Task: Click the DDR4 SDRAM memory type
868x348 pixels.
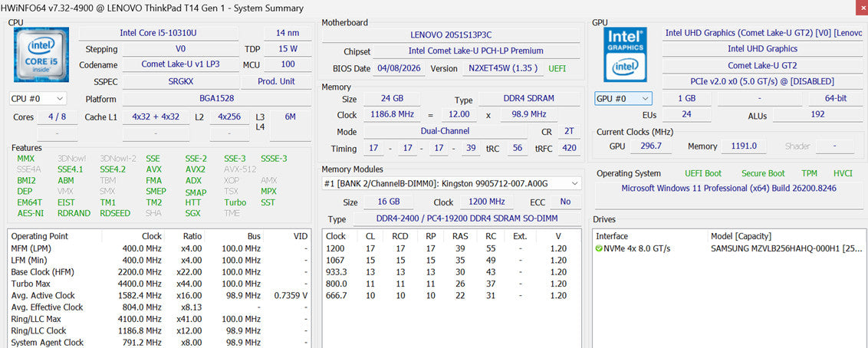Action: click(x=529, y=99)
